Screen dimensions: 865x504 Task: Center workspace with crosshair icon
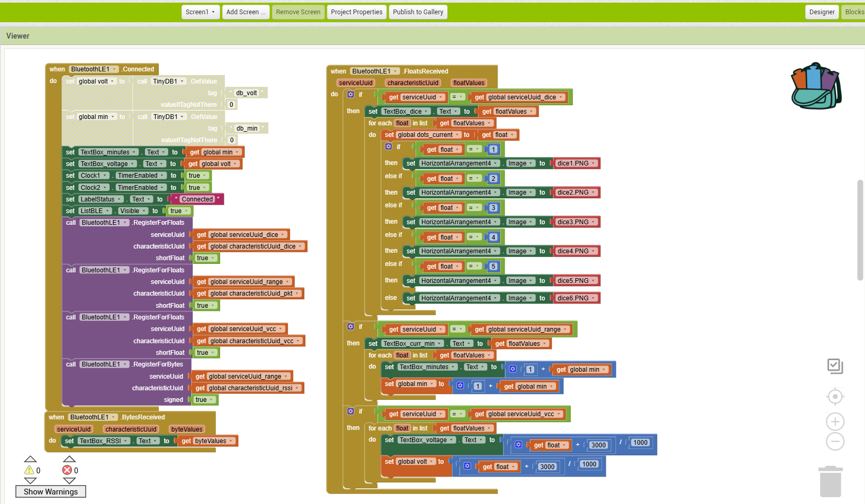click(835, 397)
